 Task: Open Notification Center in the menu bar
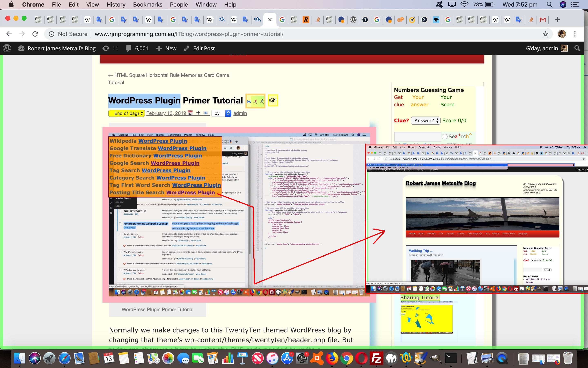click(x=575, y=4)
